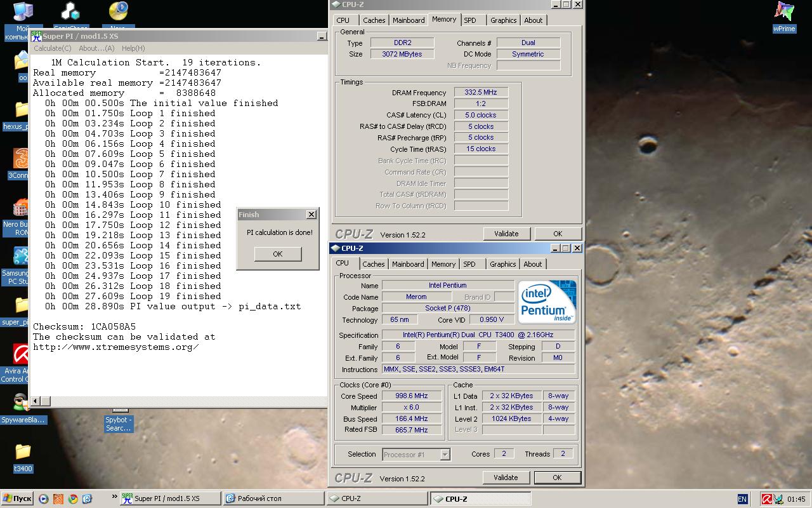Click the CAS# Latency 5.0 clocks field
This screenshot has height=508, width=812.
481,115
